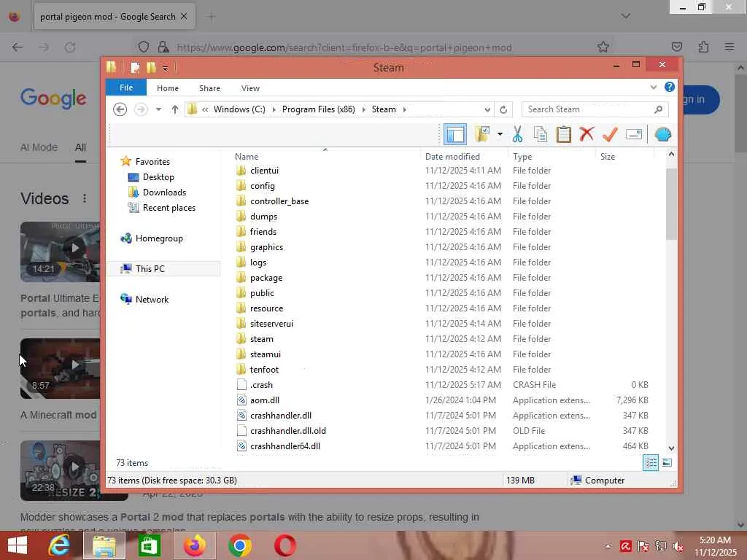Expand the ribbon with the chevron arrow
Image resolution: width=747 pixels, height=560 pixels.
653,87
